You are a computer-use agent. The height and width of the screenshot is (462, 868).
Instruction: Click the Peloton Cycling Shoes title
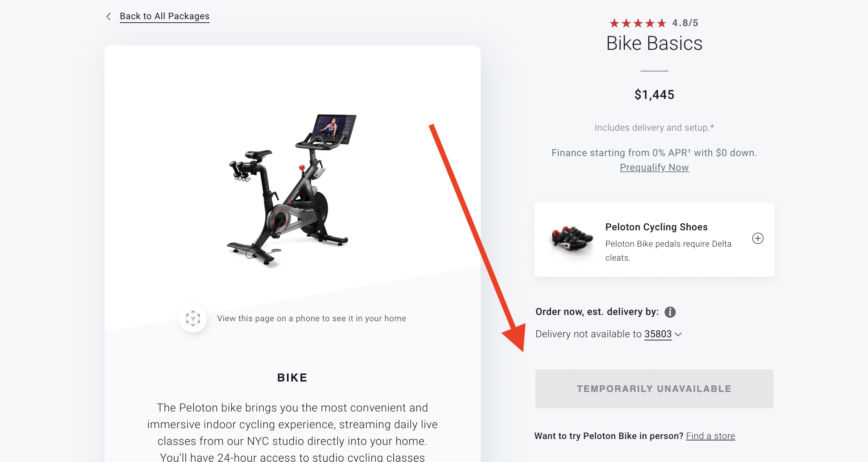click(x=656, y=227)
